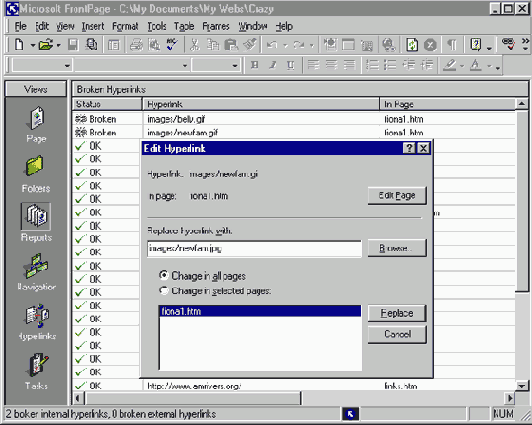Click the Refresh toolbar icon
532x425 pixels.
point(412,45)
